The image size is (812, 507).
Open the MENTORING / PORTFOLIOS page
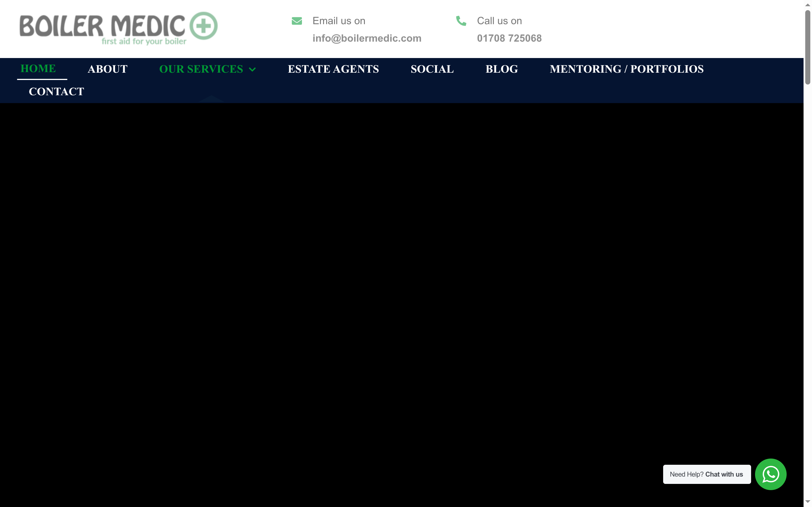pos(626,69)
